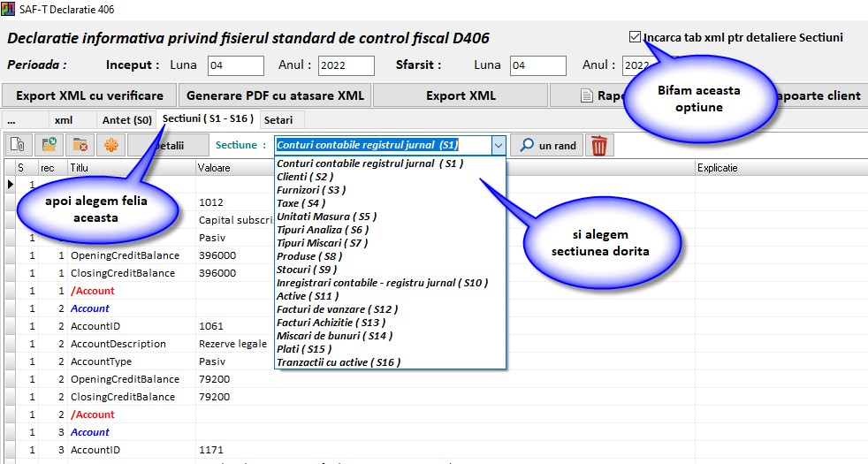
Task: Switch to the 'Antet (S0)' tab
Action: click(127, 119)
